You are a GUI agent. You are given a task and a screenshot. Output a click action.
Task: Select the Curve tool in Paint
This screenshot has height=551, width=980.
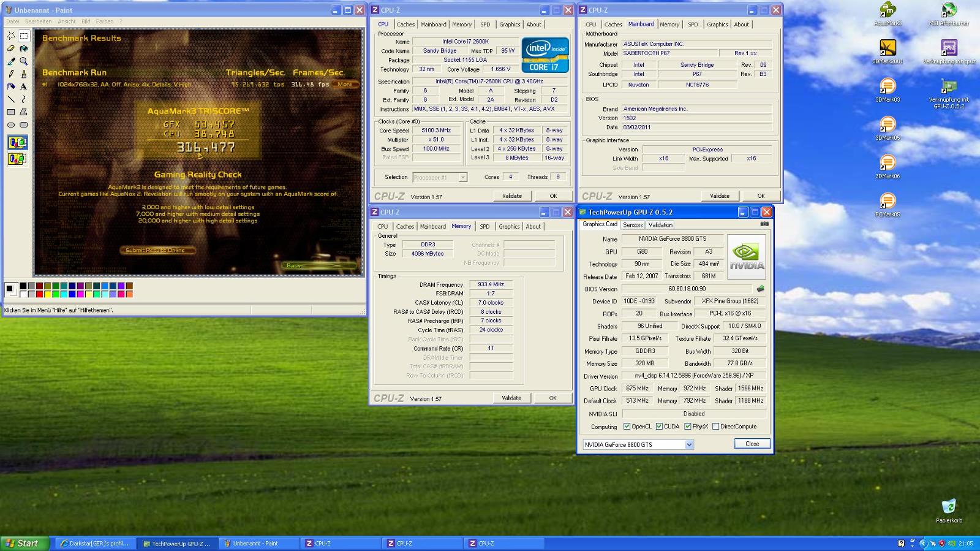tap(24, 99)
